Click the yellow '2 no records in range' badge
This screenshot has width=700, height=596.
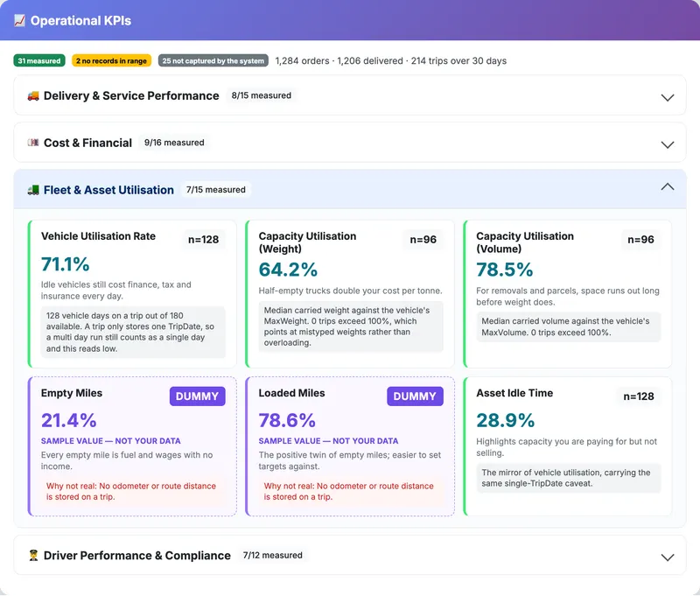click(x=112, y=60)
